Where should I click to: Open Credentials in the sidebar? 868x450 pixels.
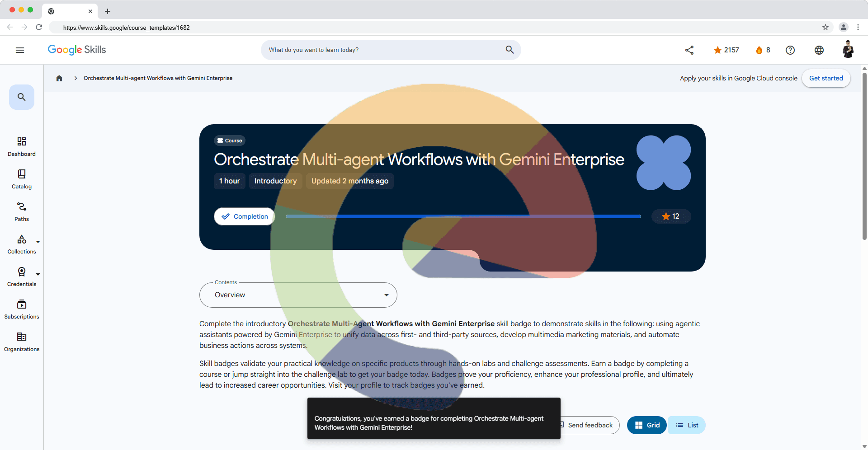coord(22,277)
